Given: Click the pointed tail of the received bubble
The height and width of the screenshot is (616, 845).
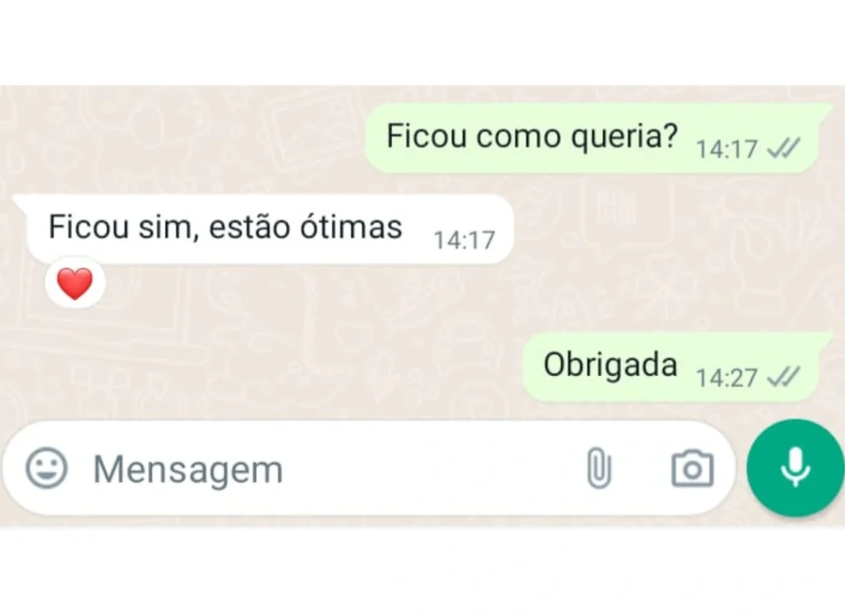Looking at the screenshot, I should coord(21,203).
